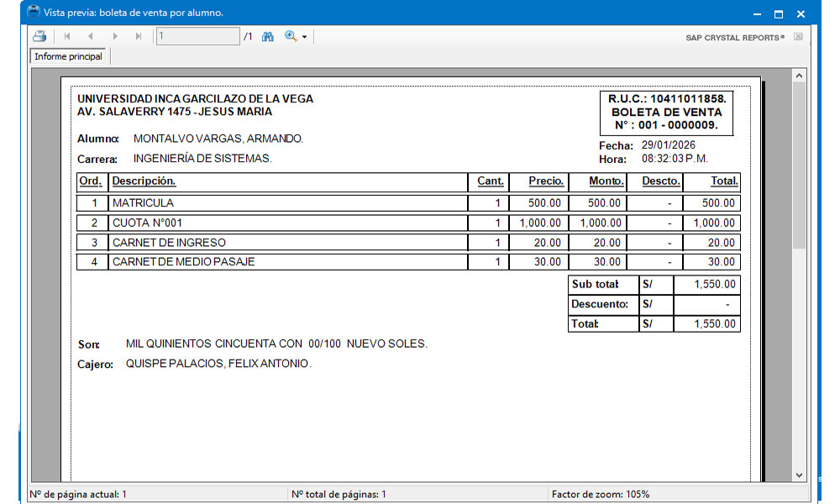The image size is (840, 504).
Task: Open the find text binoculars icon
Action: [268, 36]
